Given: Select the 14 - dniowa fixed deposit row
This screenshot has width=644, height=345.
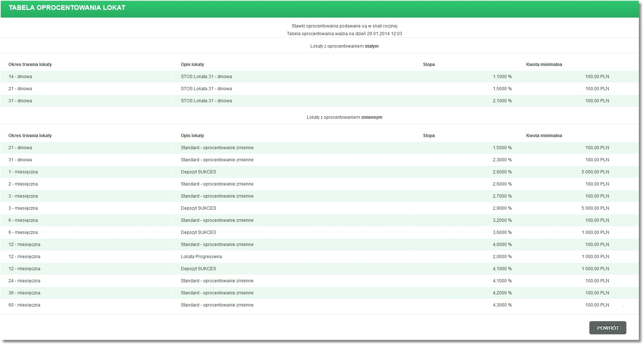Looking at the screenshot, I should tap(320, 77).
